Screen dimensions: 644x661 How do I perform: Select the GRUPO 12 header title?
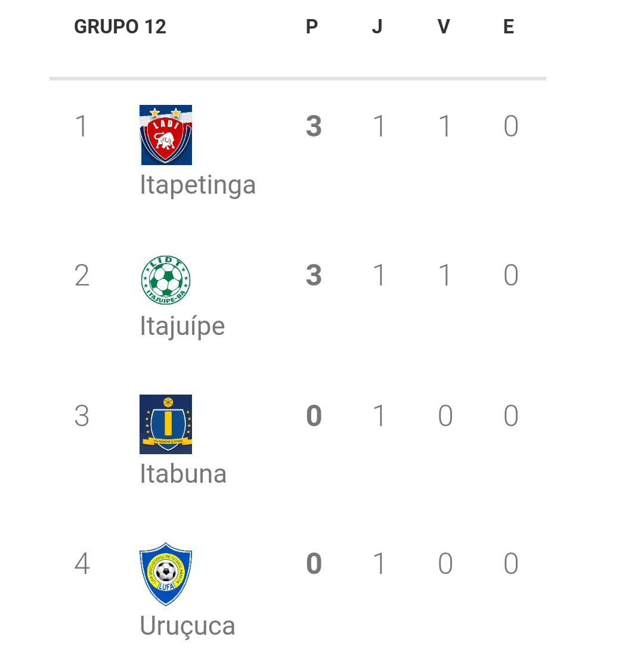(x=120, y=27)
